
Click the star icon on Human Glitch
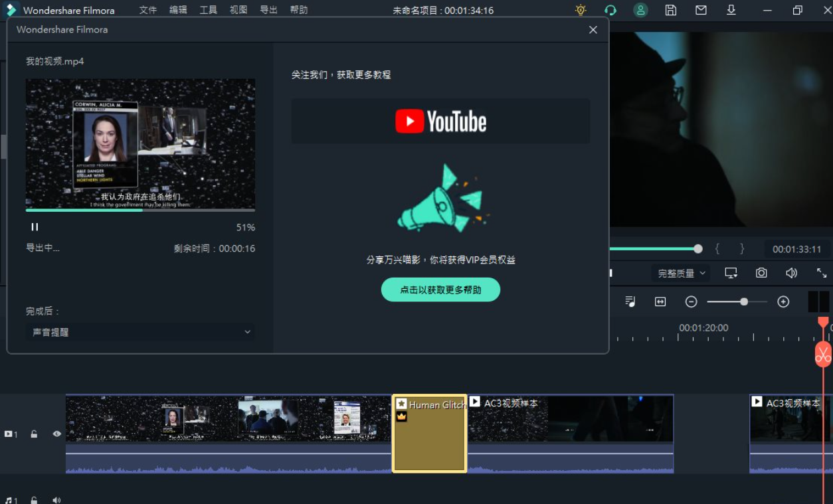[401, 404]
